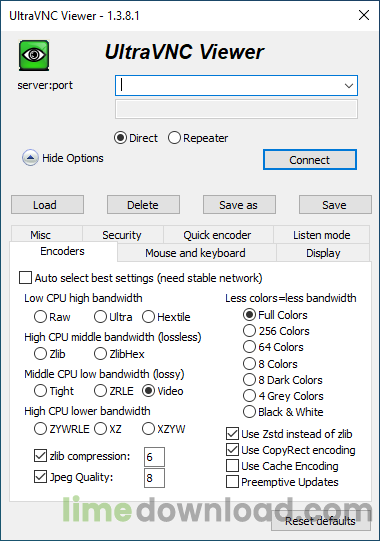Viewport: 380px width, 541px height.
Task: Choose 64 Colors option
Action: pos(249,347)
